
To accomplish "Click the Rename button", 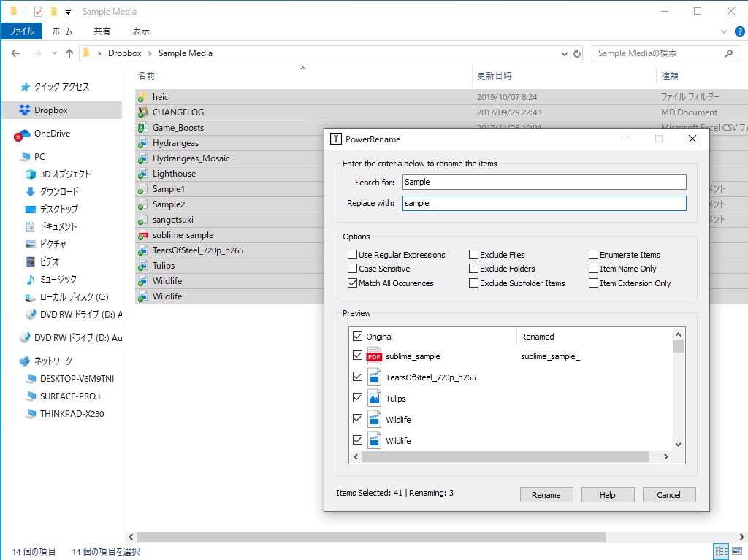I will [546, 494].
